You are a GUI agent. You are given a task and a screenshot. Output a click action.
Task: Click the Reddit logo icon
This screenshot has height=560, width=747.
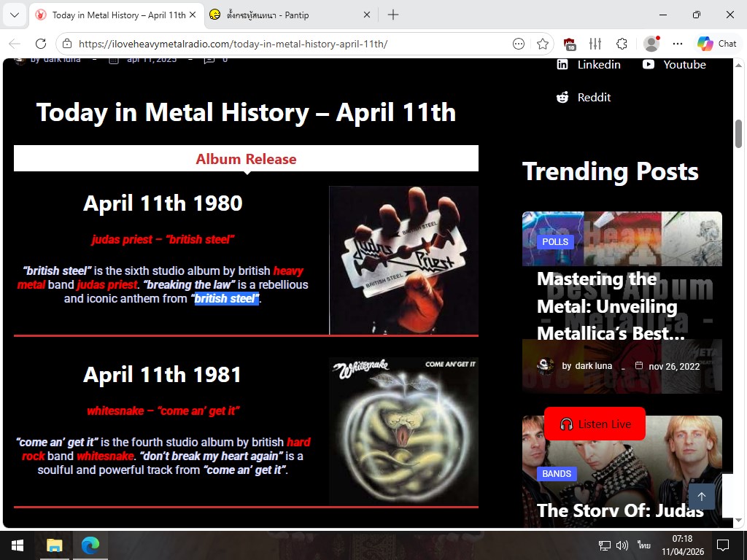(562, 97)
